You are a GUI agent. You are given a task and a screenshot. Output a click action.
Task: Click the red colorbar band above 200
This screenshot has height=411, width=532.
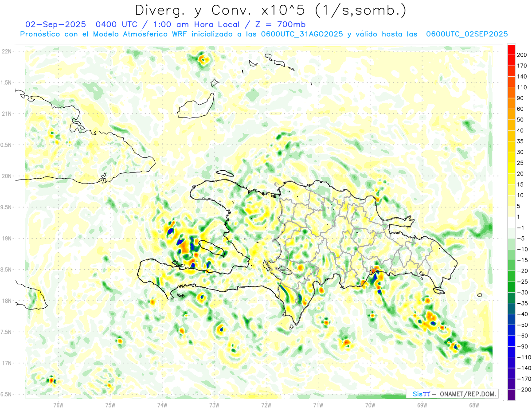point(511,49)
